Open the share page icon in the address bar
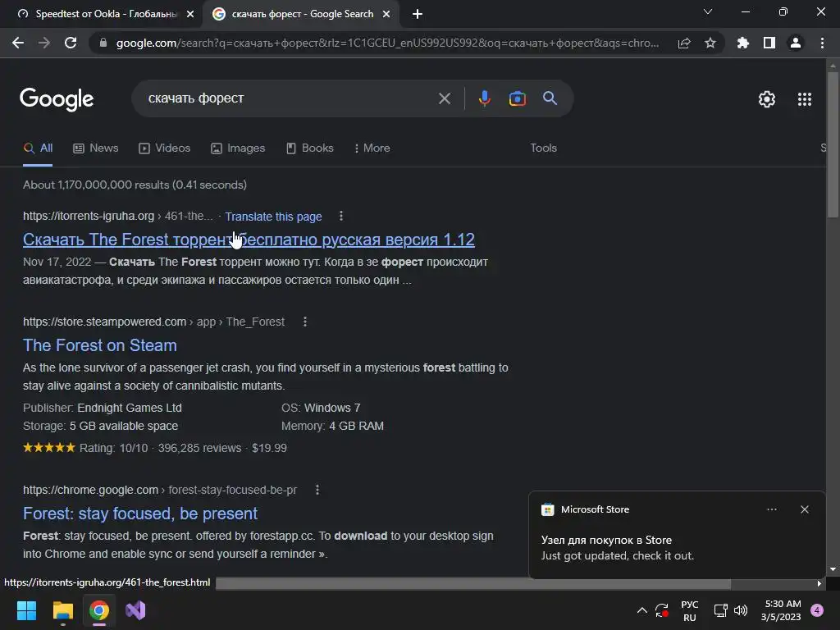The width and height of the screenshot is (840, 630). [684, 43]
